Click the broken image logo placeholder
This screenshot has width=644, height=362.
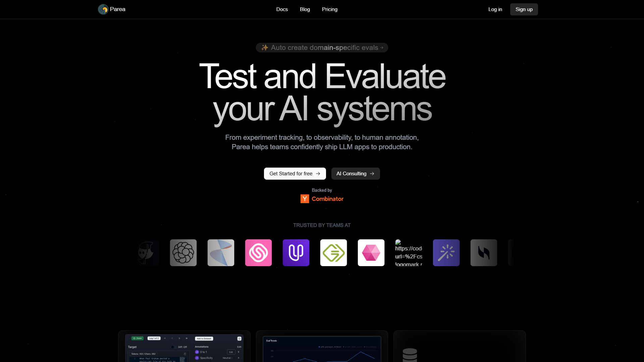click(409, 253)
